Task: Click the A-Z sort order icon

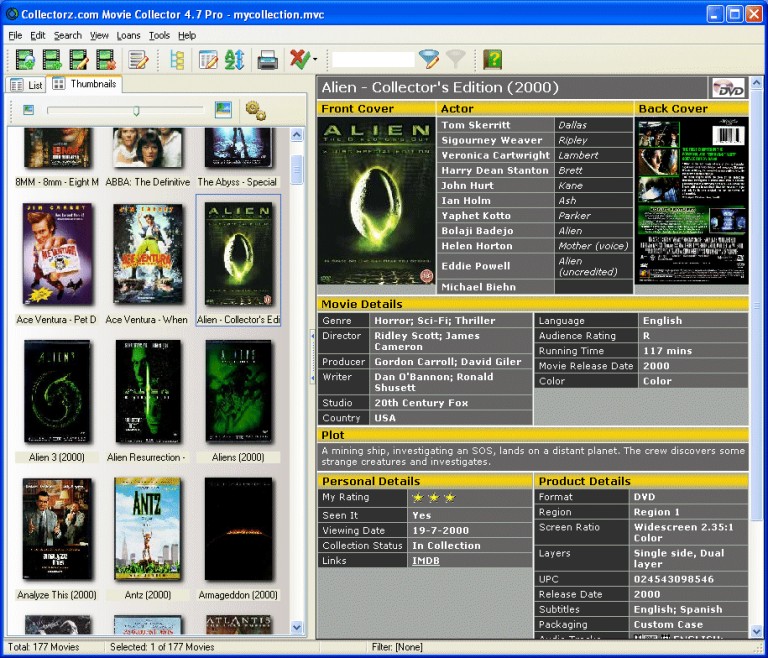Action: coord(234,60)
